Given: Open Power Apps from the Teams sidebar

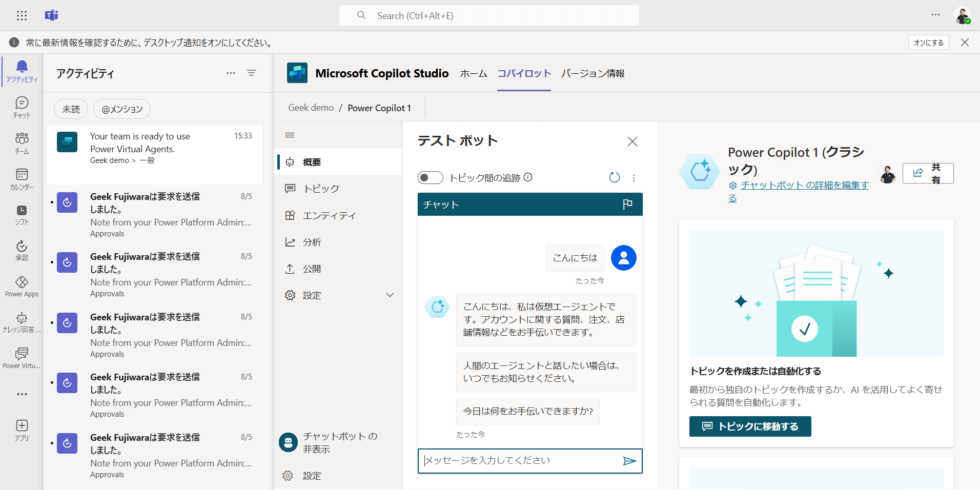Looking at the screenshot, I should (21, 285).
